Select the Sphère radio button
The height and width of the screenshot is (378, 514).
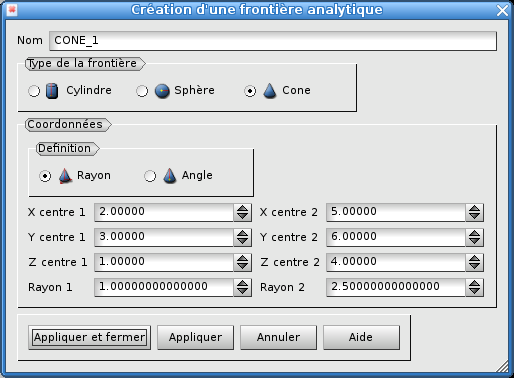click(142, 91)
